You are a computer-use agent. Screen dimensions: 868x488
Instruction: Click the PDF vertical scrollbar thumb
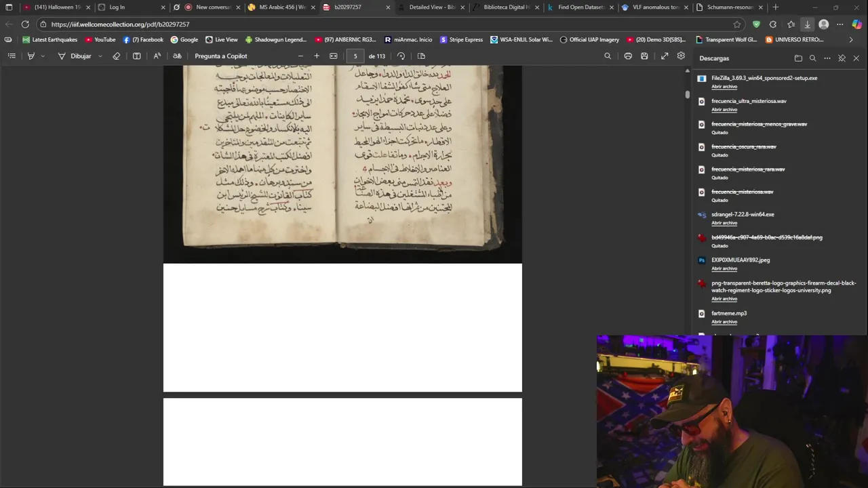(687, 95)
